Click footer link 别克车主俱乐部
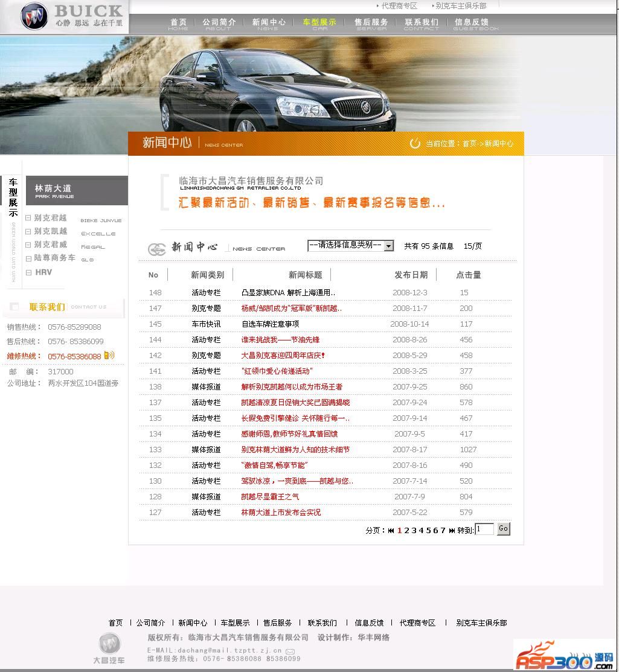The height and width of the screenshot is (672, 619). click(x=481, y=622)
